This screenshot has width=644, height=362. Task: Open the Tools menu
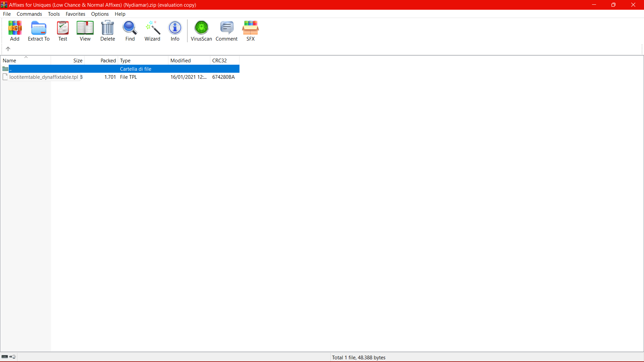54,14
